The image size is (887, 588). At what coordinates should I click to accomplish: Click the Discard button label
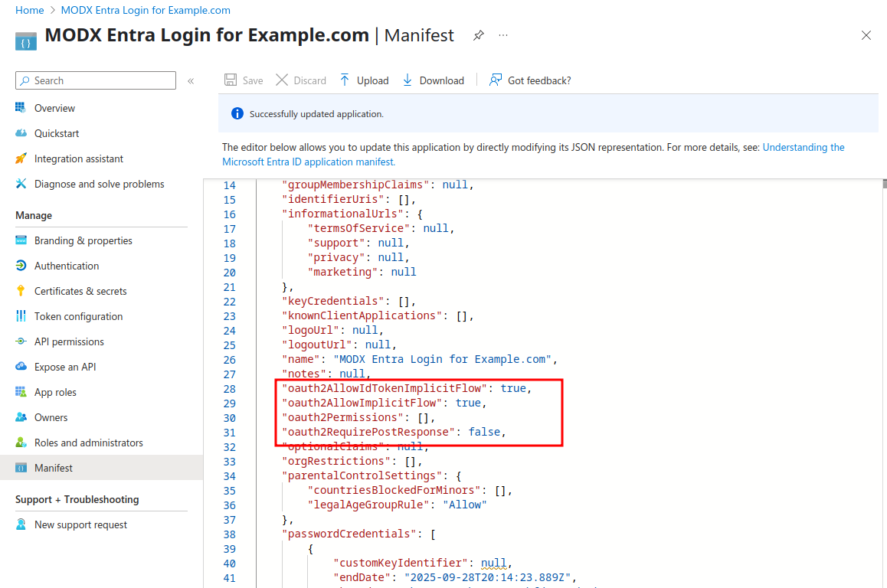(310, 80)
